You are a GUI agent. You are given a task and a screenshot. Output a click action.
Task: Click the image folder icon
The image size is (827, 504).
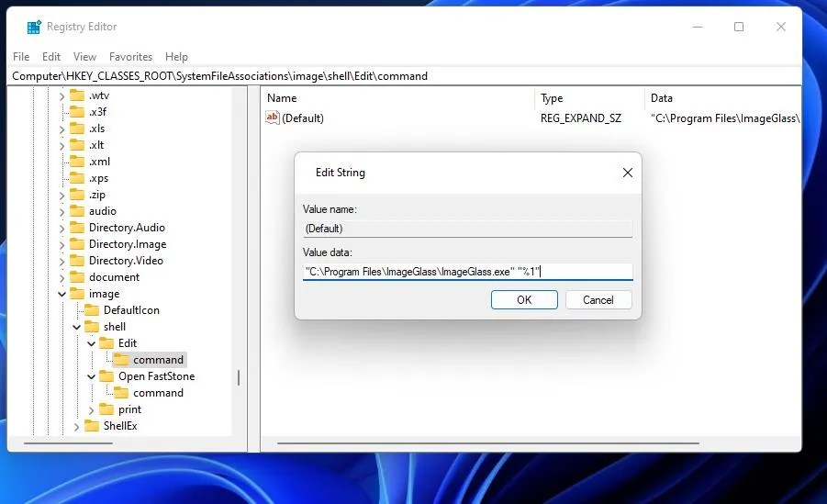77,294
